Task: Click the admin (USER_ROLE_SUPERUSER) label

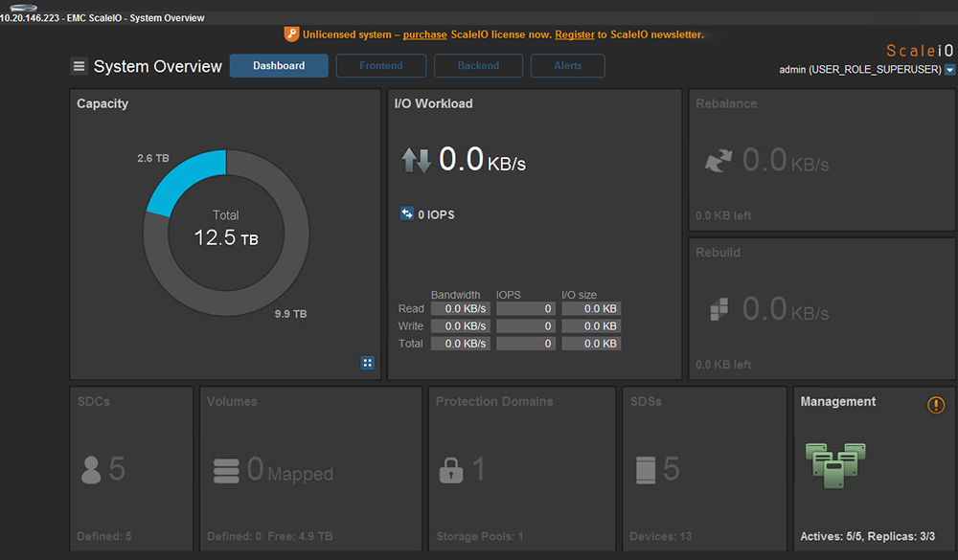Action: [x=860, y=70]
